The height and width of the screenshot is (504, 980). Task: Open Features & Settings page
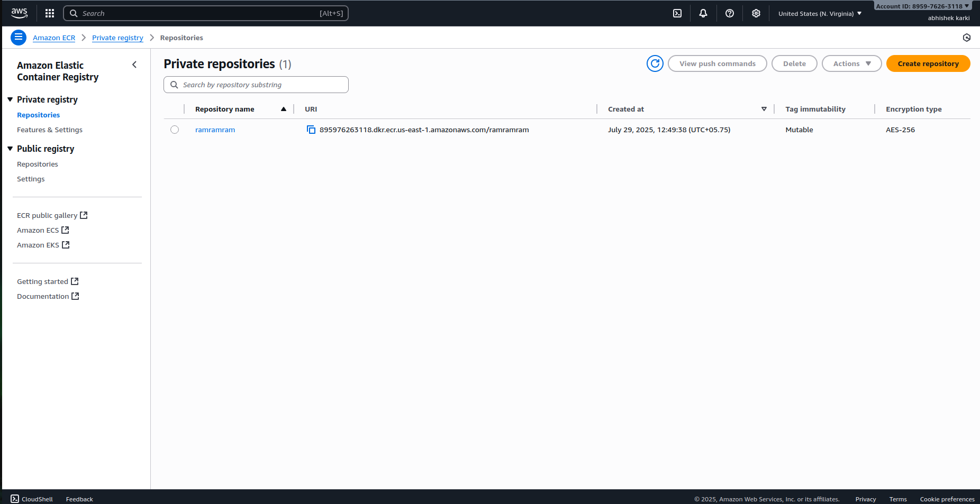coord(50,130)
